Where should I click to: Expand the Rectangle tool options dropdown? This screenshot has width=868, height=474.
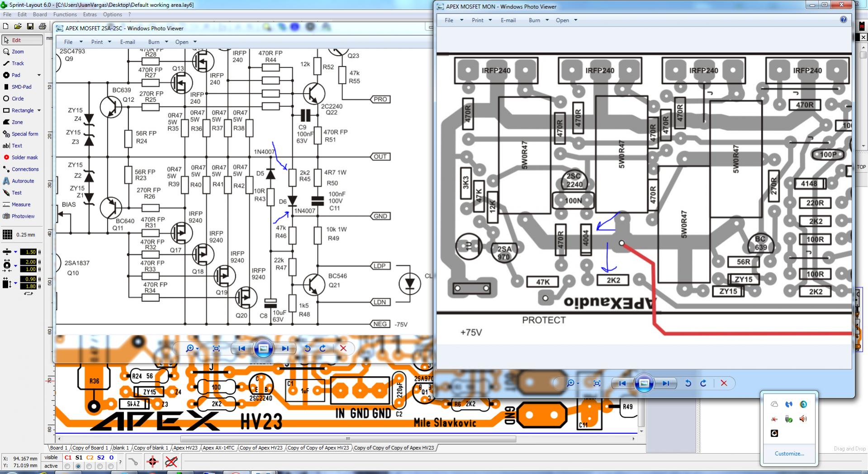click(39, 110)
